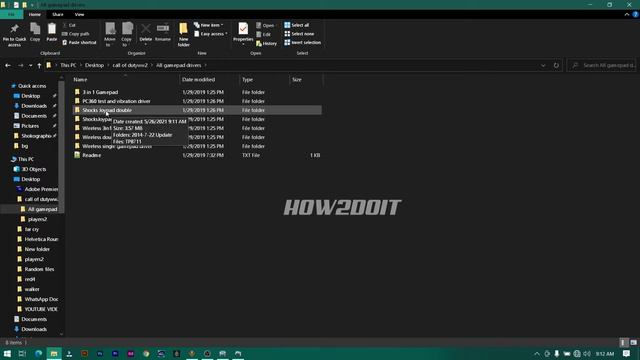Click the Copy ribbon icon
This screenshot has height=360, width=640.
point(35,32)
